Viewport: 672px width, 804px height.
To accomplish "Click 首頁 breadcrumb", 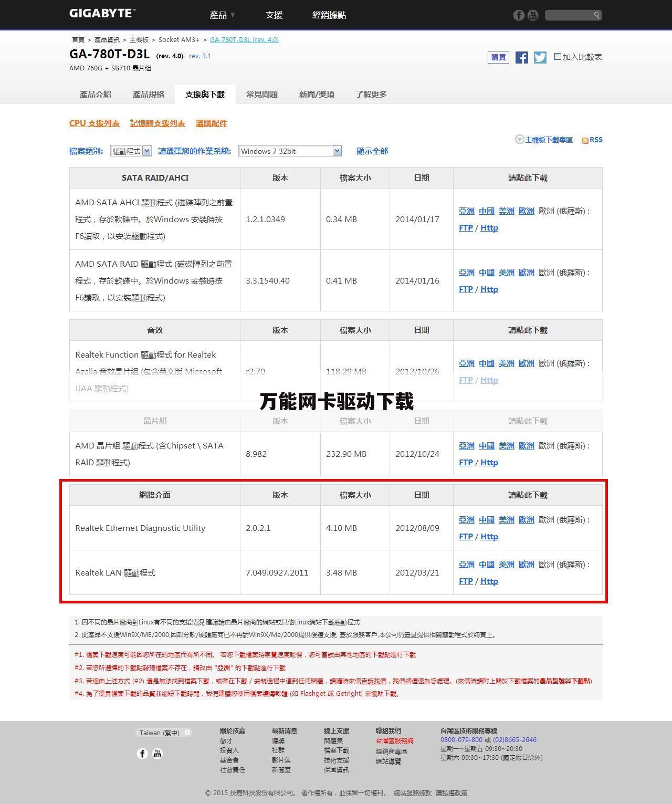I will (78, 40).
